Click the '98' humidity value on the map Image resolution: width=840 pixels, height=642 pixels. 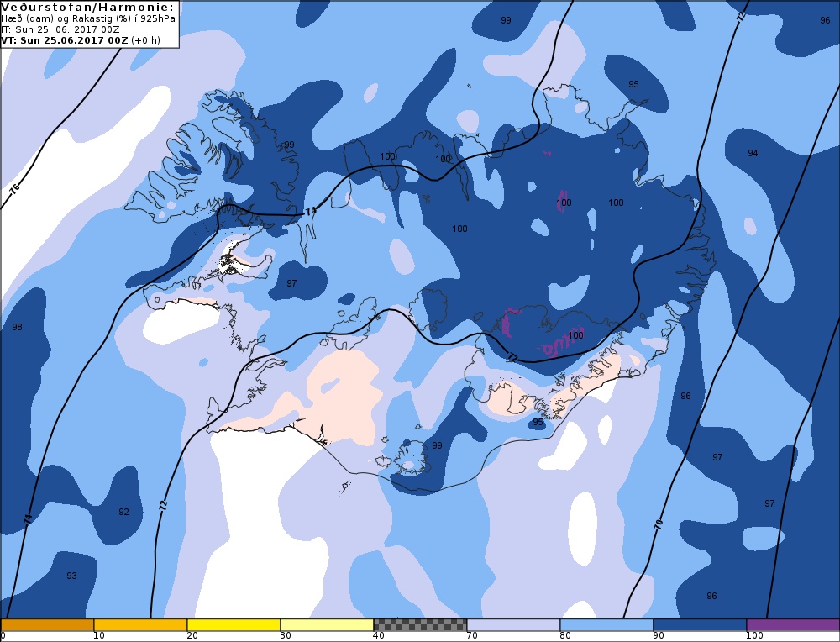[17, 327]
